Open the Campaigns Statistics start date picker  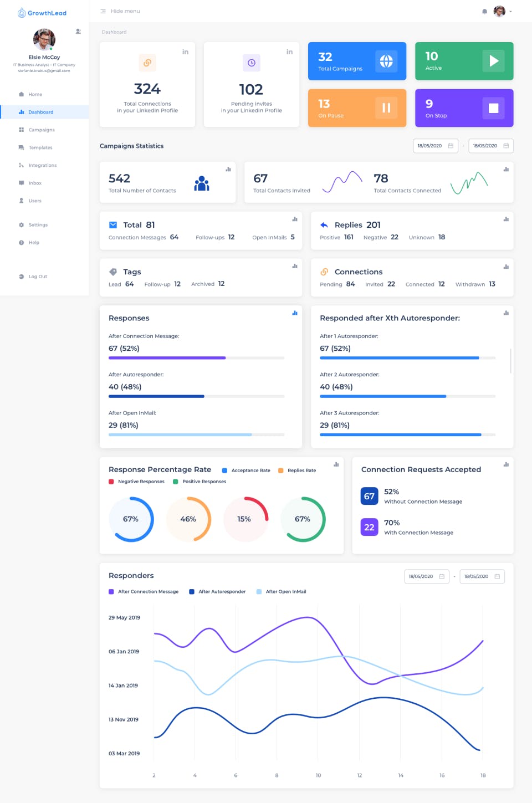(436, 146)
